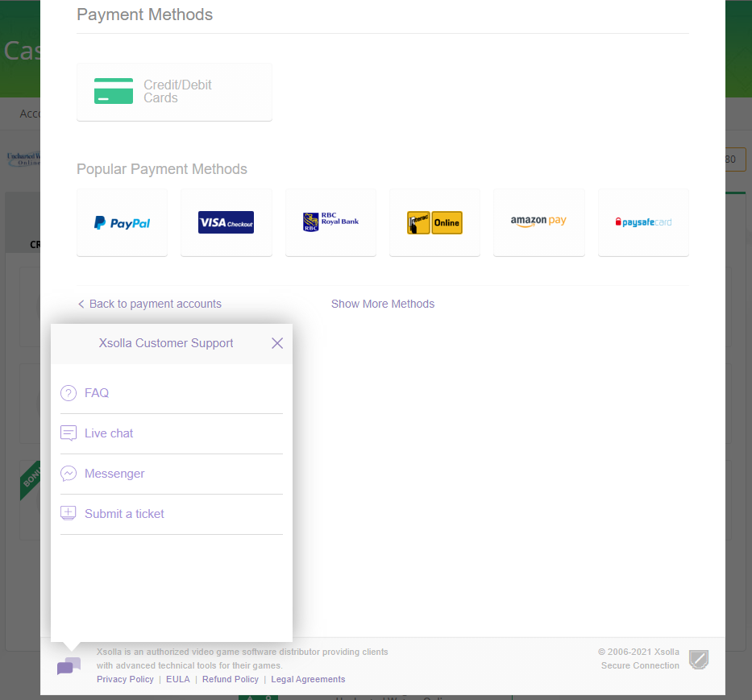
Task: Click the green credit card icon
Action: tap(114, 91)
